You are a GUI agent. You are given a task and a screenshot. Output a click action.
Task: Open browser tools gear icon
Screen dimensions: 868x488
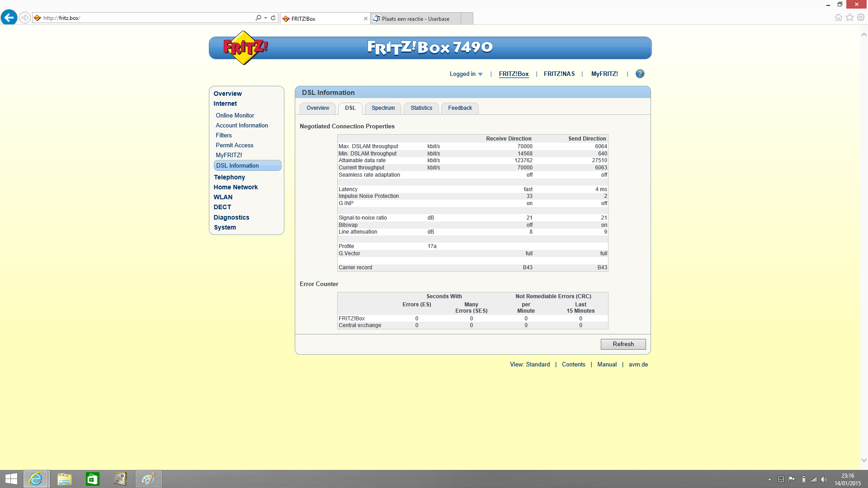click(x=861, y=17)
